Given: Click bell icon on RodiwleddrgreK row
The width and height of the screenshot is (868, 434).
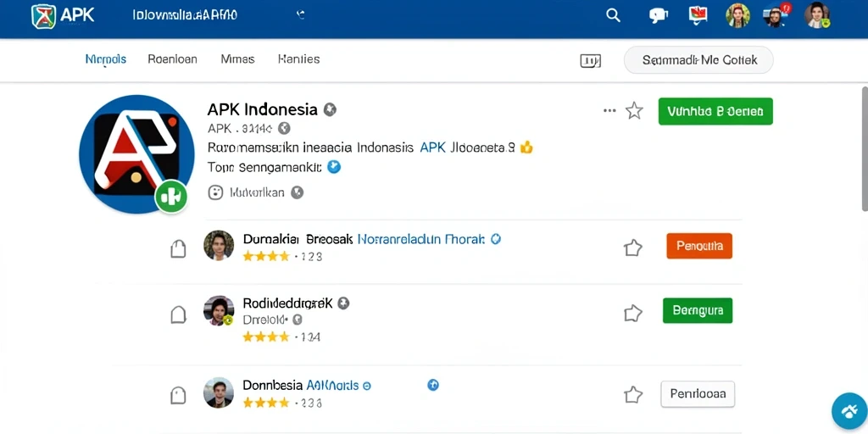Looking at the screenshot, I should tap(178, 314).
